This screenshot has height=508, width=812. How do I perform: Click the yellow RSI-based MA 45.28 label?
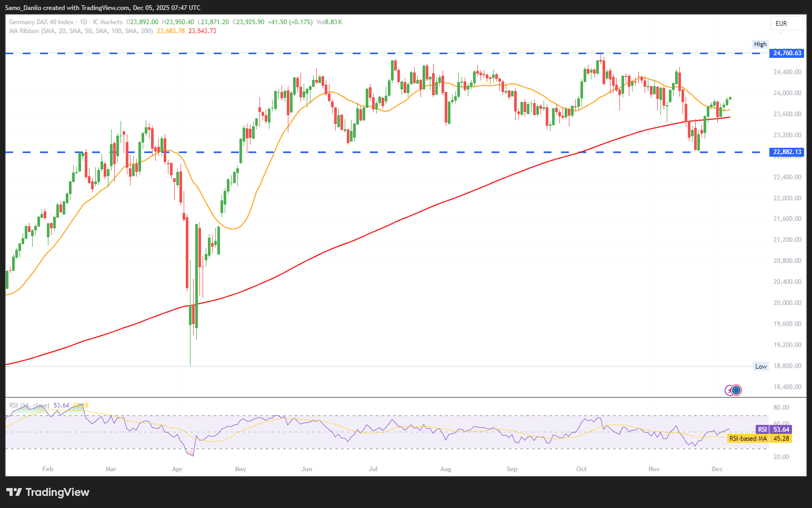tap(759, 438)
